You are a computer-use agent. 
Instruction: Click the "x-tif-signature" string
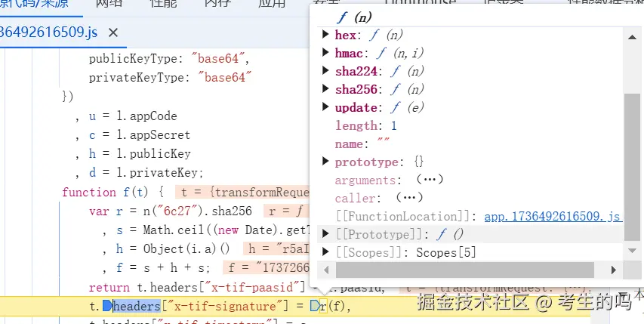[226, 307]
